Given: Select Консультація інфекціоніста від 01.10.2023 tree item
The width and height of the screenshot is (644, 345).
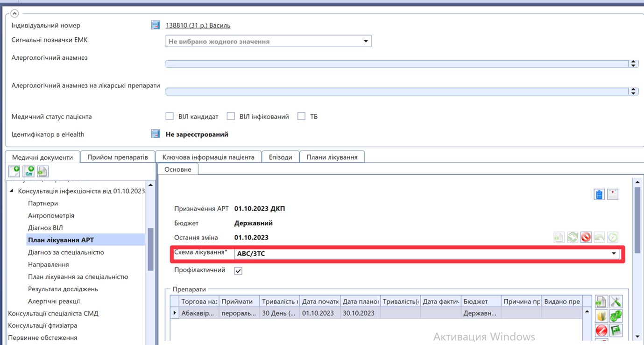Looking at the screenshot, I should 81,191.
